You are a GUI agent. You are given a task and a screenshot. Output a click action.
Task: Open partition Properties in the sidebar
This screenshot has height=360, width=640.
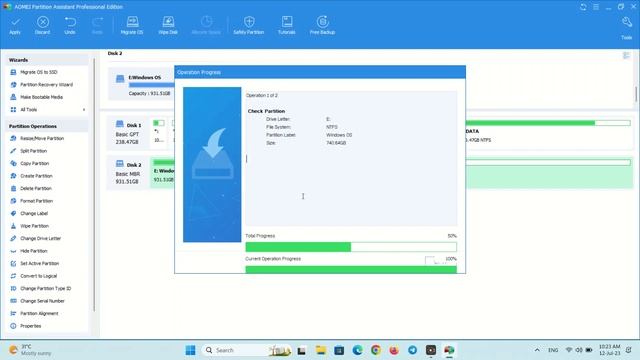pos(31,326)
